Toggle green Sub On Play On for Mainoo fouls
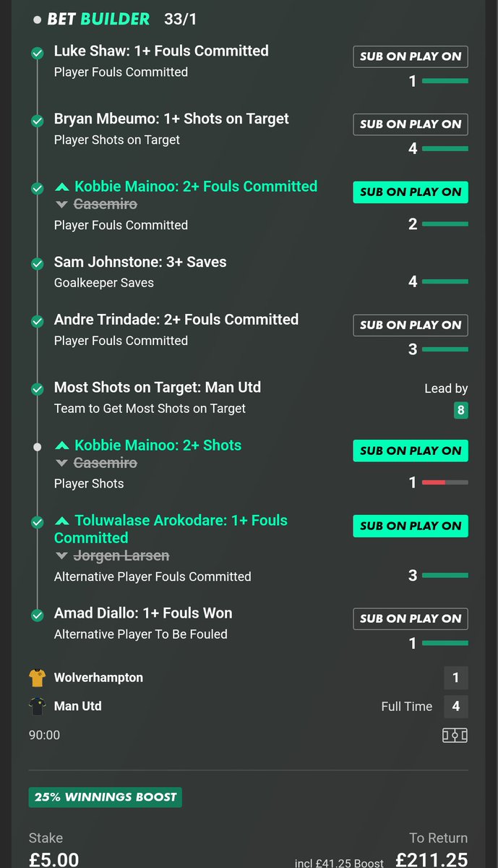Screen dimensions: 498x868 [411, 192]
